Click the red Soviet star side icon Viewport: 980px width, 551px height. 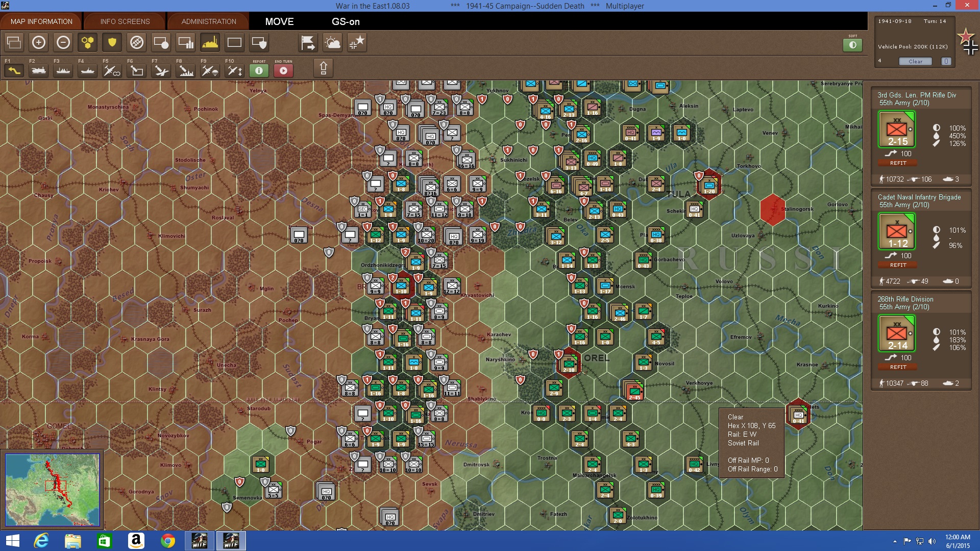965,36
